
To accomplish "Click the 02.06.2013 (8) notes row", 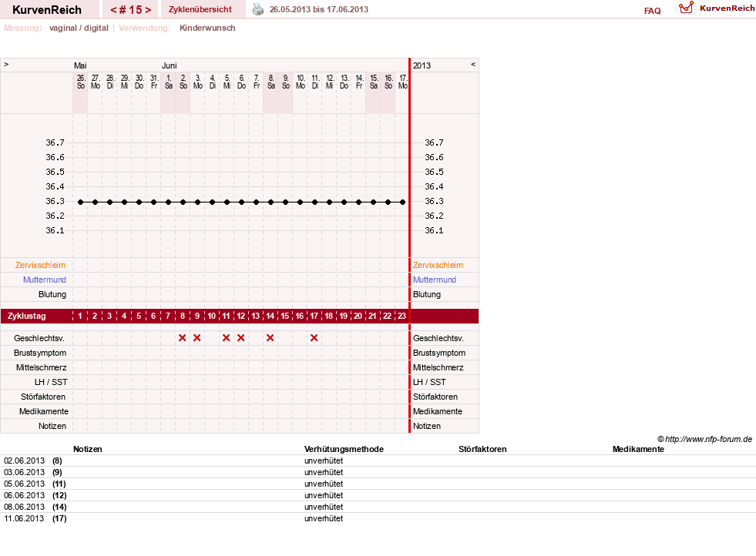I will pyautogui.click(x=378, y=461).
